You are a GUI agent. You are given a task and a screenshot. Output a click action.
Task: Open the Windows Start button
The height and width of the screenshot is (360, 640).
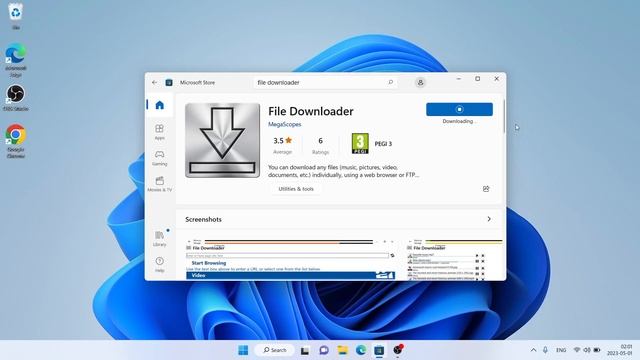coord(243,350)
